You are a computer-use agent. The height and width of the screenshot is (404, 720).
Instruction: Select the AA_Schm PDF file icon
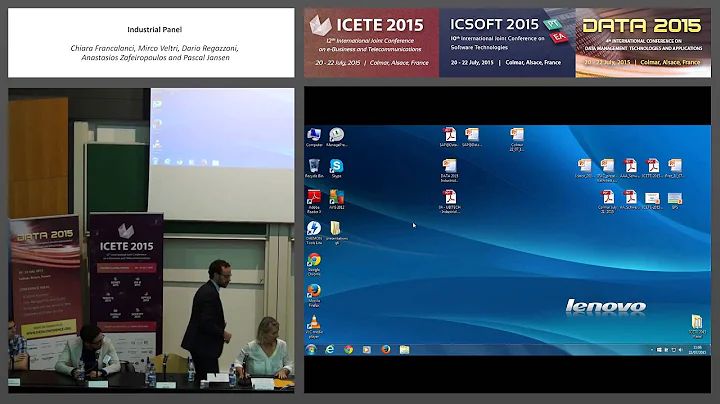click(629, 200)
